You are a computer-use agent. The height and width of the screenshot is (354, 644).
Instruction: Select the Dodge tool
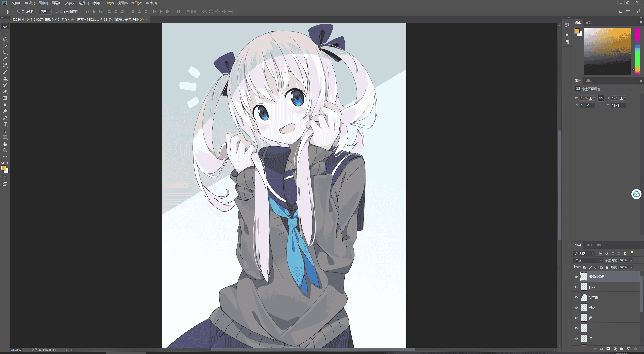tap(5, 111)
